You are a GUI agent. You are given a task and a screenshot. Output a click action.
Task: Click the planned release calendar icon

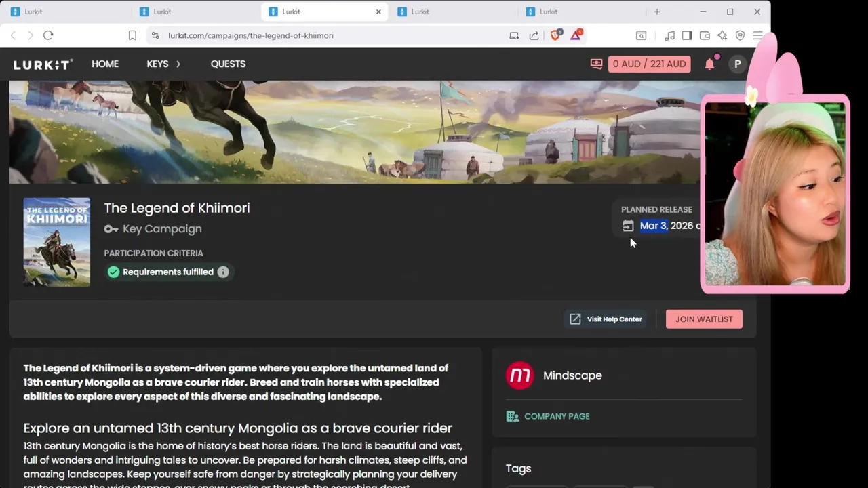point(628,226)
